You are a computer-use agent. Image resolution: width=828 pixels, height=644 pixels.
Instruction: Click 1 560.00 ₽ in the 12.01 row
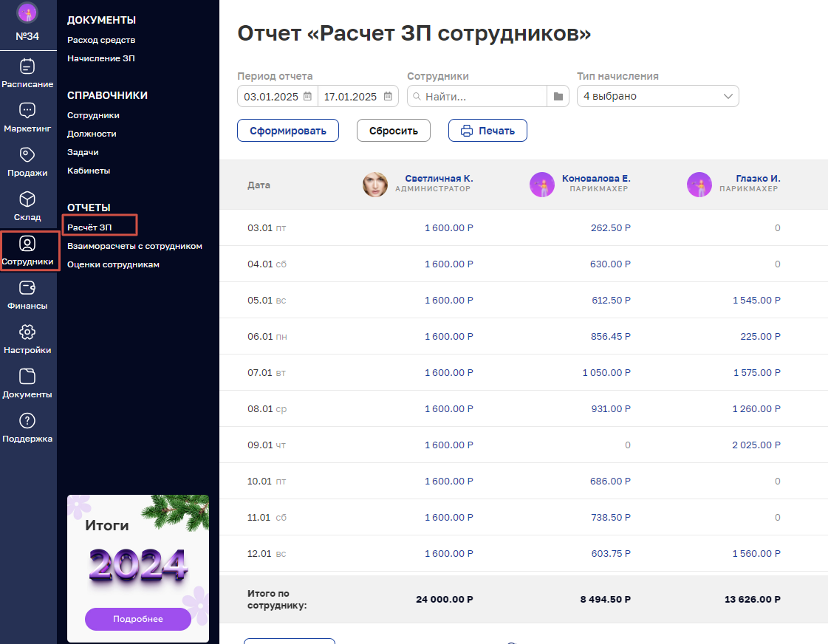point(756,554)
